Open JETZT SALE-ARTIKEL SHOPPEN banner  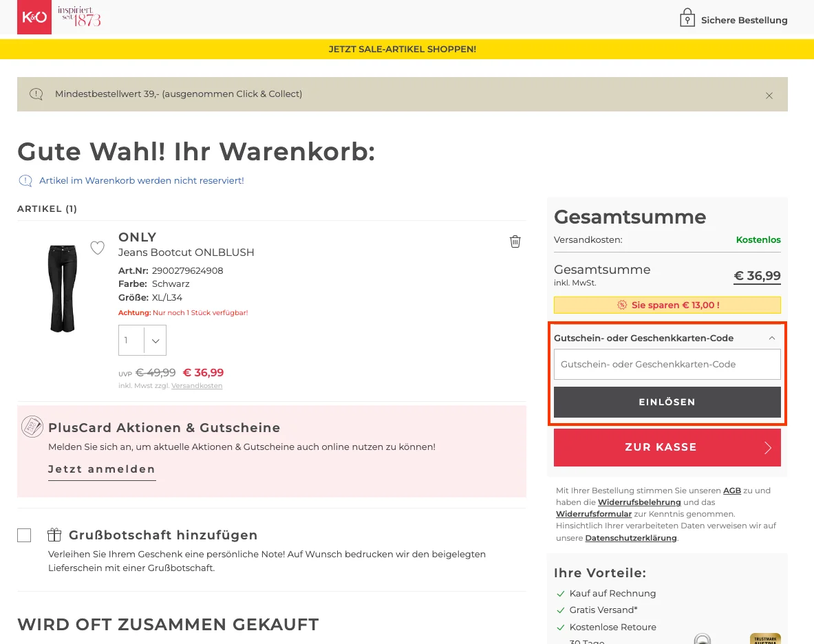(403, 49)
